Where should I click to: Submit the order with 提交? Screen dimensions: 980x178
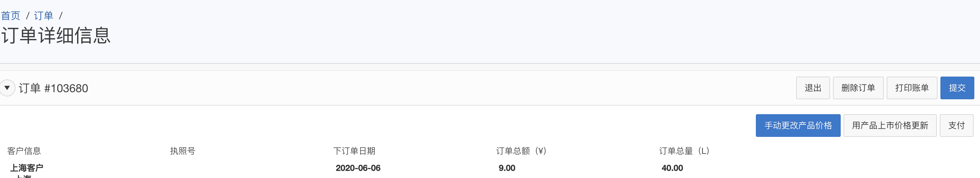click(957, 88)
